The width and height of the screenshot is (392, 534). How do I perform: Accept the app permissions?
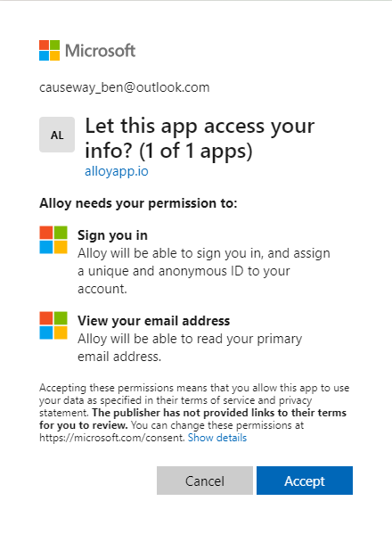click(x=305, y=481)
